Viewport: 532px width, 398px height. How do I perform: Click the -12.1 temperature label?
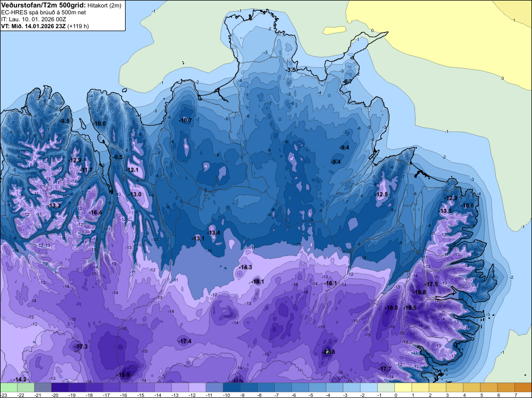tap(132, 170)
